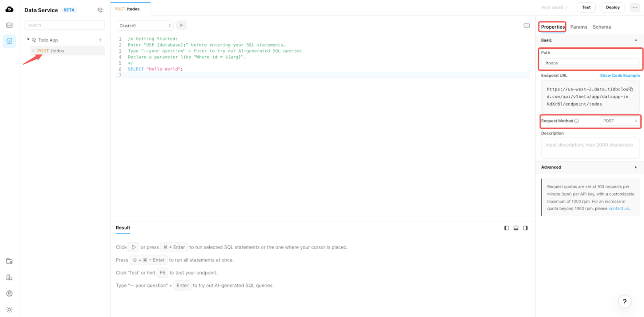Open keyboard shortcuts icon above the editor

pyautogui.click(x=526, y=25)
